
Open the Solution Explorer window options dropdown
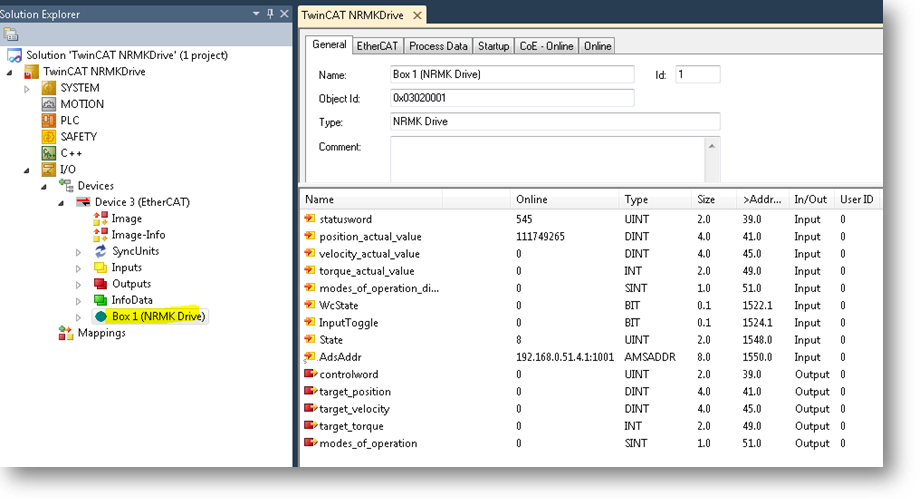click(256, 14)
